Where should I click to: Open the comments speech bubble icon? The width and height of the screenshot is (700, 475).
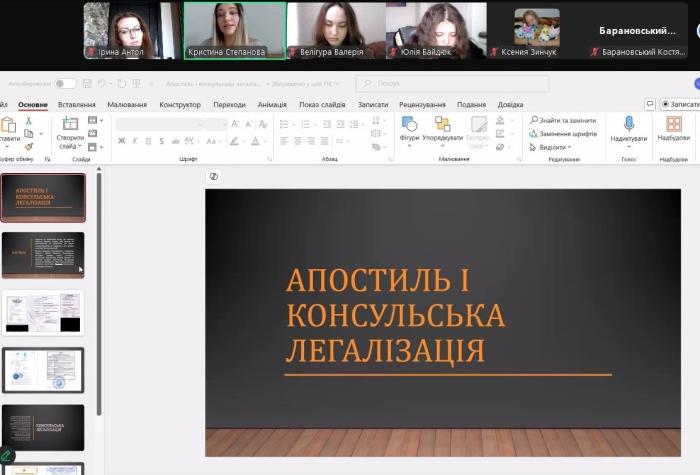pos(650,104)
